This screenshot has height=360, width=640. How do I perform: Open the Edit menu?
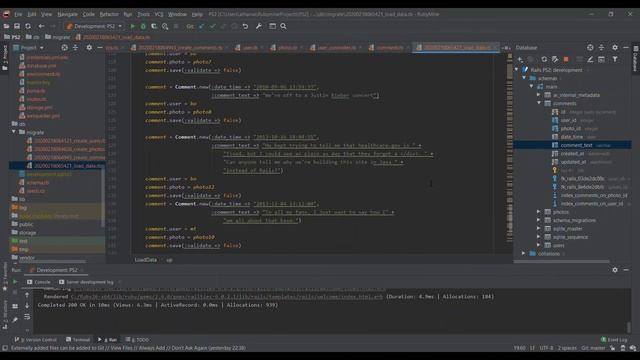[x=31, y=14]
